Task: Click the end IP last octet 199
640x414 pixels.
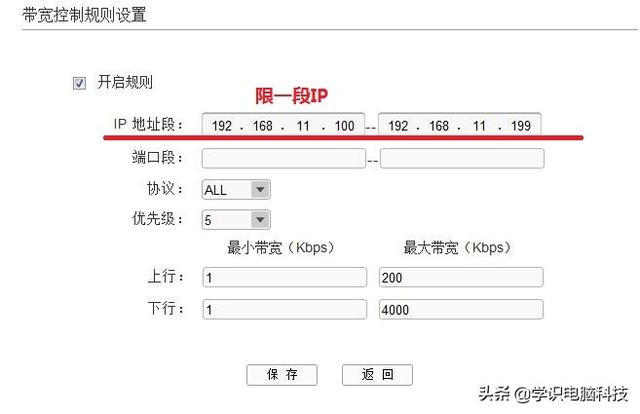Action: [521, 126]
